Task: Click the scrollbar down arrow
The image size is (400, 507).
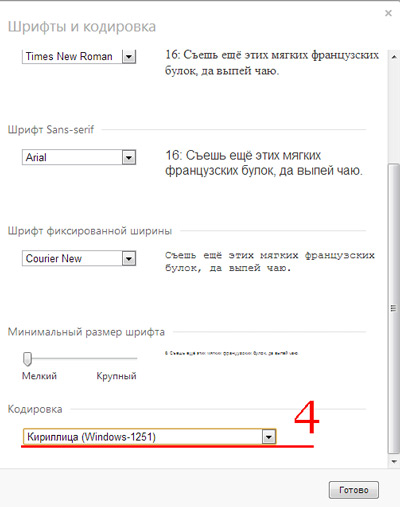Action: pos(394,462)
